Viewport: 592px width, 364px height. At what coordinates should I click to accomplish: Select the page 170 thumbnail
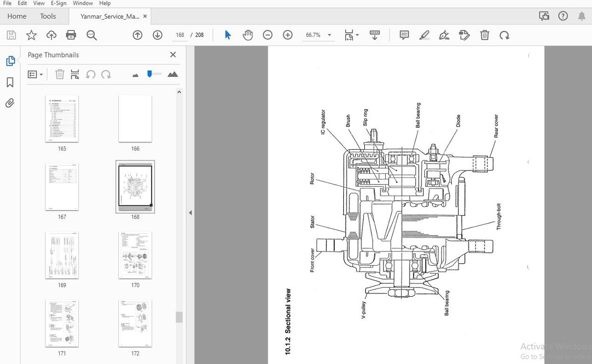pyautogui.click(x=135, y=255)
